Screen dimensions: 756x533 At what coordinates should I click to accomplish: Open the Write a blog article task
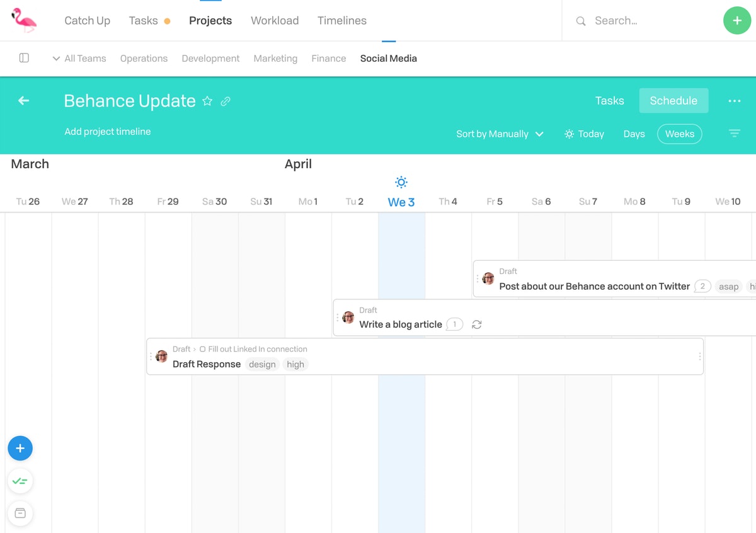[x=401, y=324]
